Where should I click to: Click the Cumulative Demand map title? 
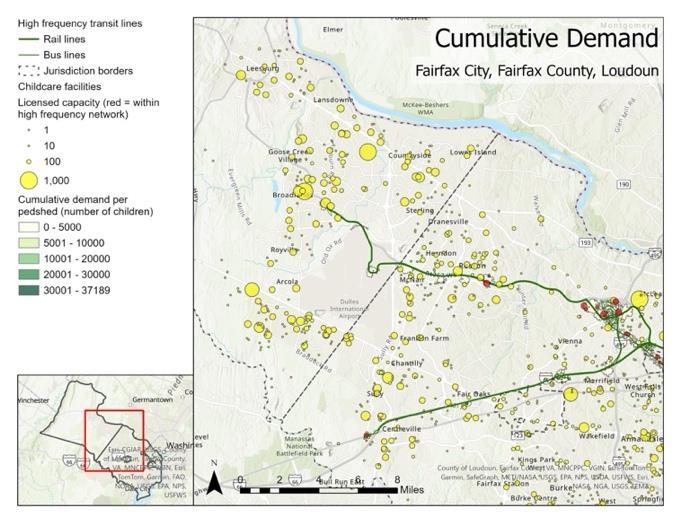546,38
